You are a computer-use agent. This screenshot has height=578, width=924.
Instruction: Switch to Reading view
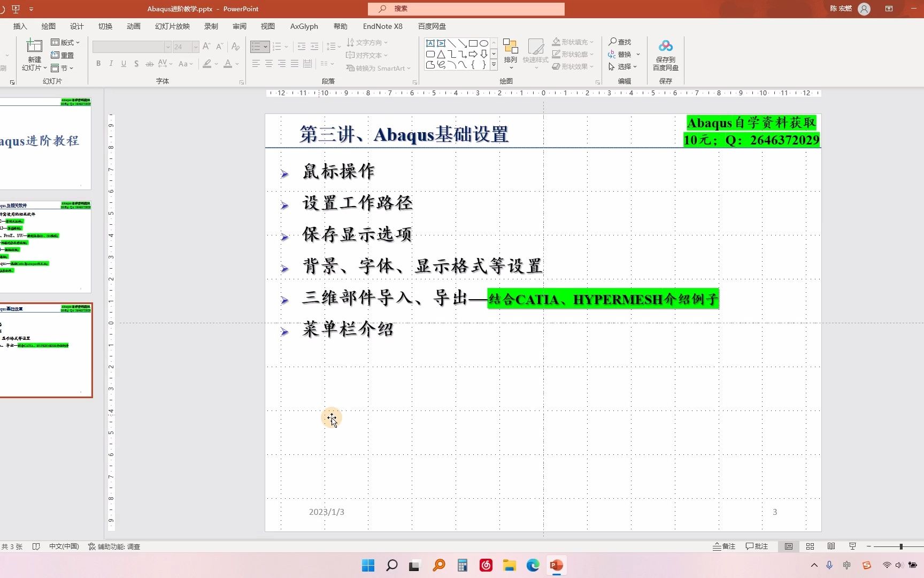(x=831, y=546)
